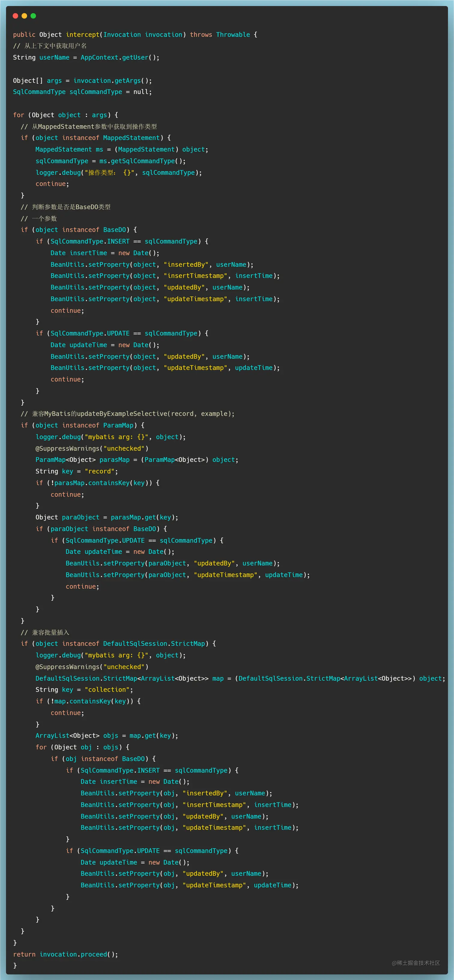This screenshot has width=454, height=980.
Task: Click comment '判断参数是否是BaseDO类型'
Action: click(65, 207)
